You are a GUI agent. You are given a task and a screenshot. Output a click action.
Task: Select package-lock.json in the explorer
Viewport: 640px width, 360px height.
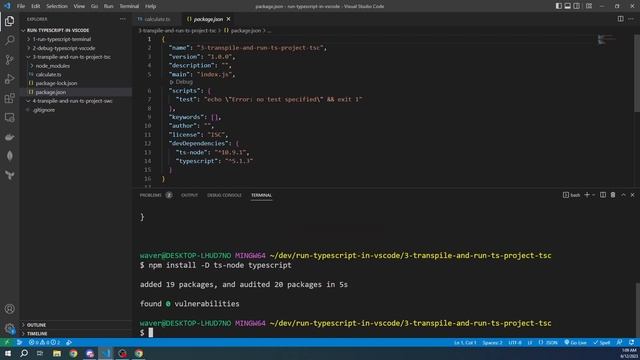(56, 83)
